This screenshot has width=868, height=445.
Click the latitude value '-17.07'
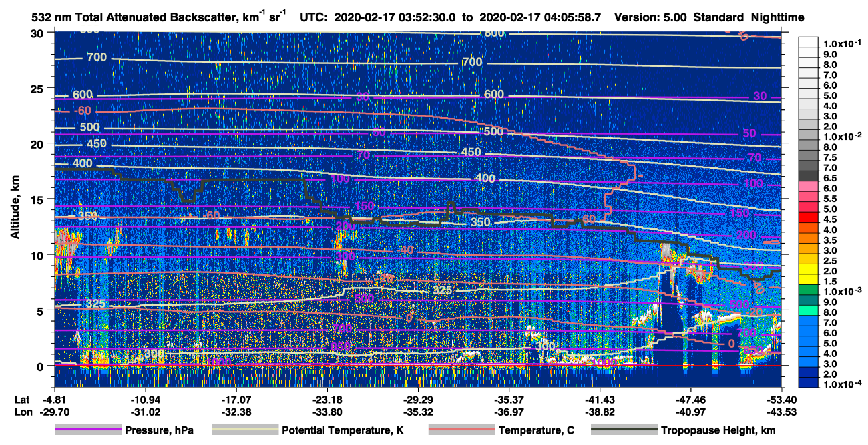(236, 400)
